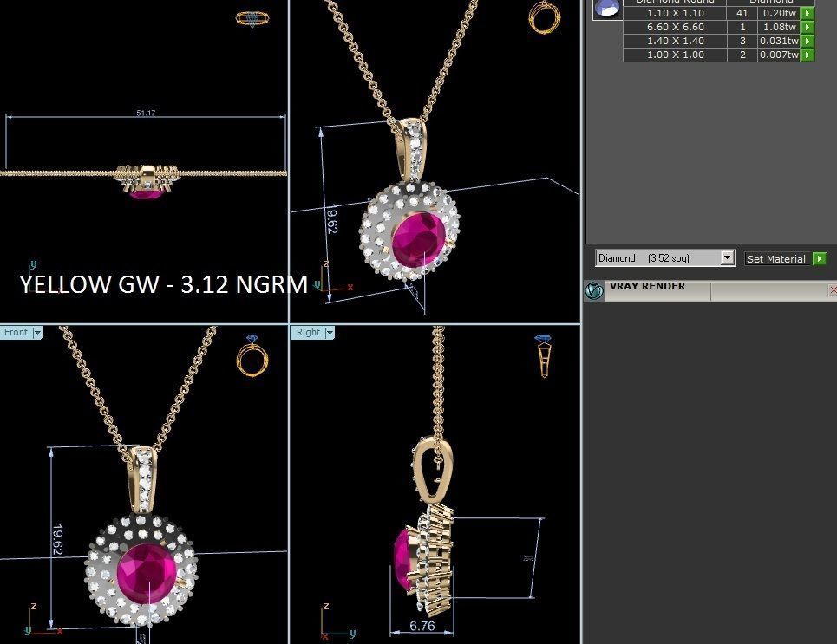This screenshot has height=644, width=837.
Task: Click green arrow on the 1.40 X 1.40 row
Action: 808,41
